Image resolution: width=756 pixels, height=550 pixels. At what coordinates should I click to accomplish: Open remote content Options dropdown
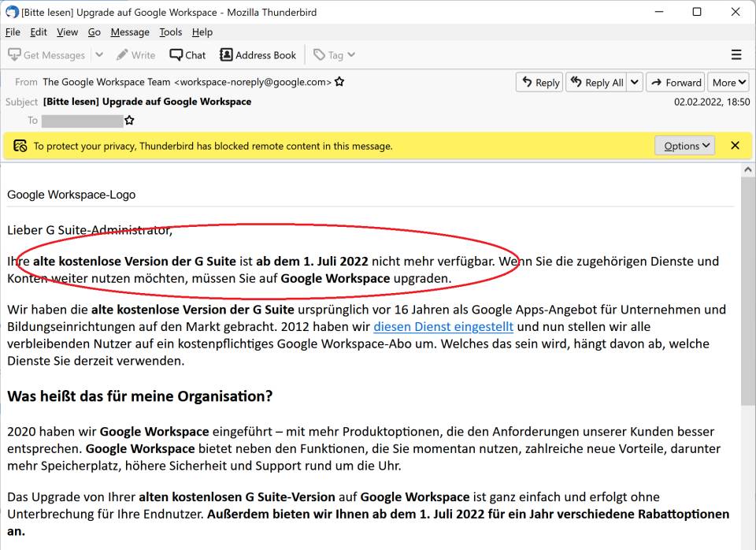pos(684,146)
